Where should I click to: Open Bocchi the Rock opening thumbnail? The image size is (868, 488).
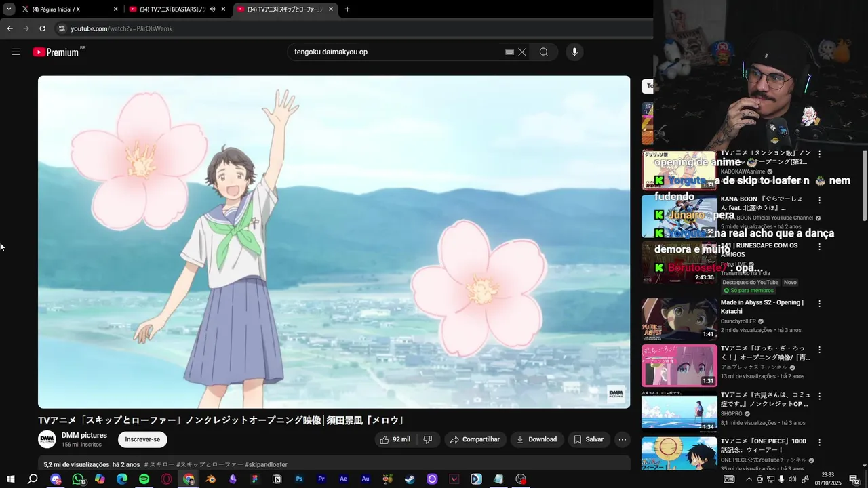click(679, 365)
